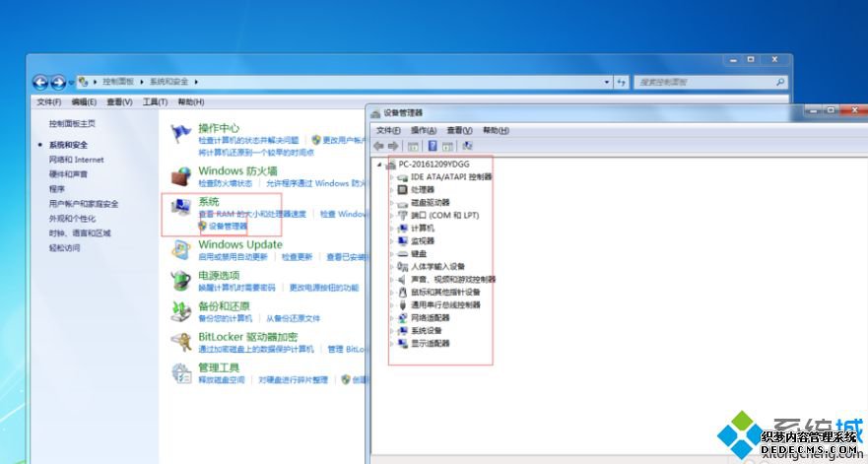This screenshot has height=464, width=868.
Task: Select 外观和个性化 in the sidebar
Action: coord(72,218)
